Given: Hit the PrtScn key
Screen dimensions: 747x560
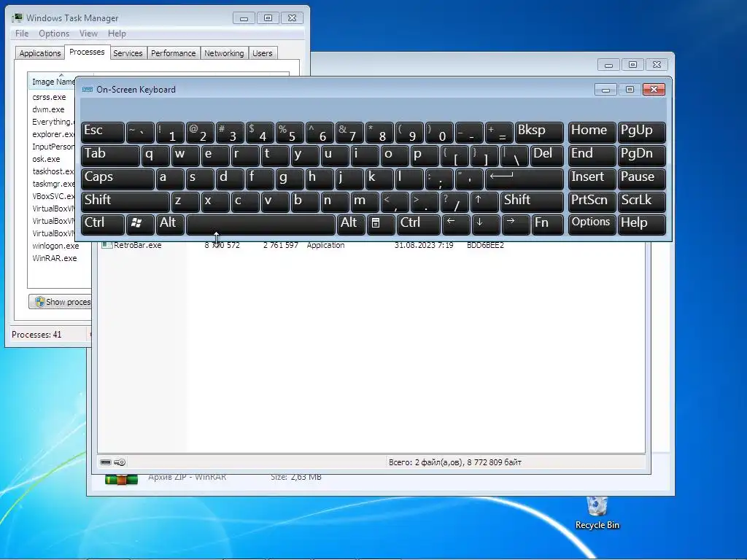Looking at the screenshot, I should point(592,201).
